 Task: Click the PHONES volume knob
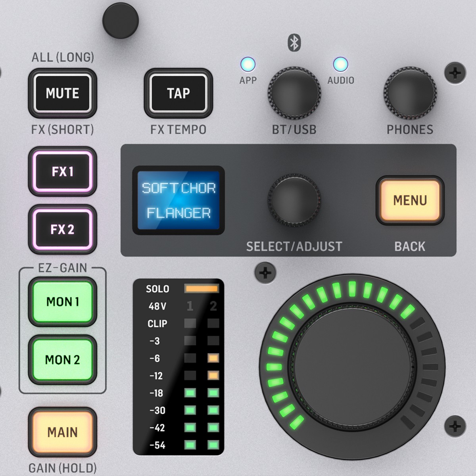(x=410, y=93)
